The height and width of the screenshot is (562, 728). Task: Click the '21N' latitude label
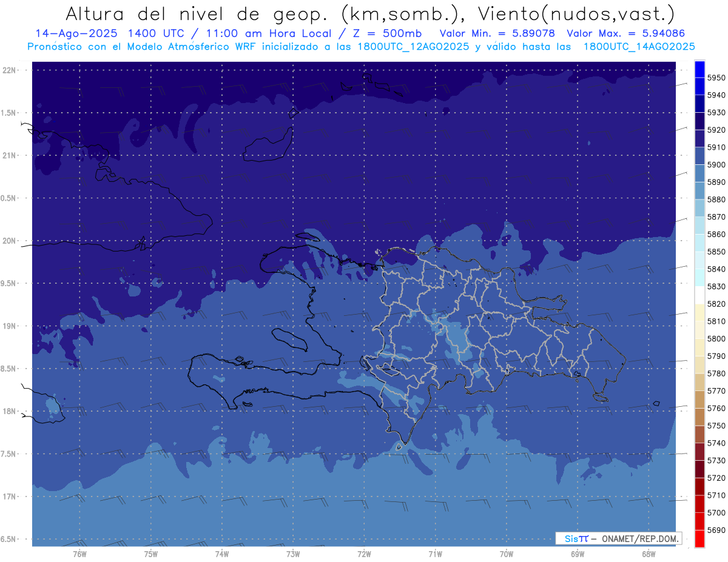tap(9, 155)
